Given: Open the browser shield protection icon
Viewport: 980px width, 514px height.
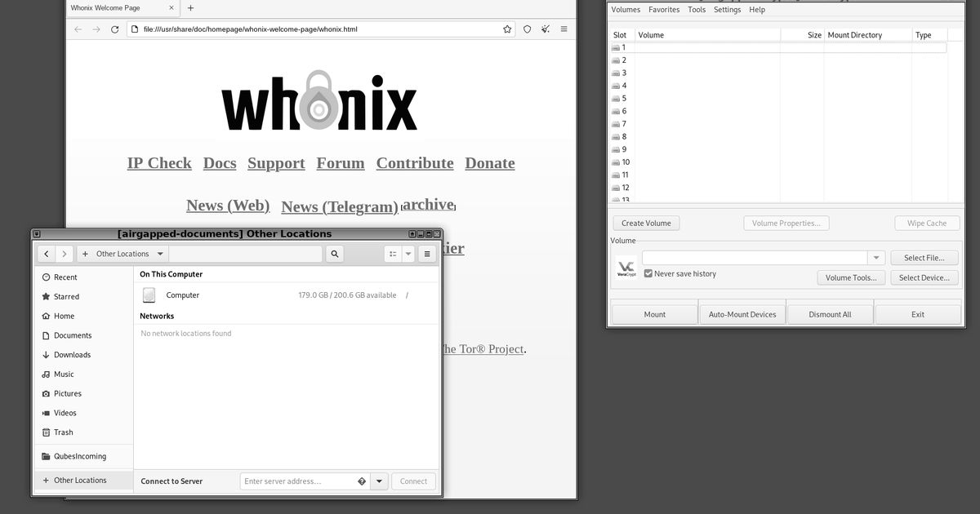Looking at the screenshot, I should 527,29.
